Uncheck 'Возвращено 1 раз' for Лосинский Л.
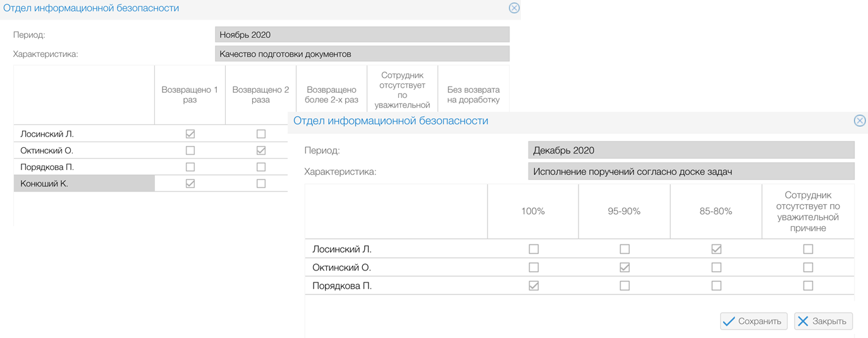The height and width of the screenshot is (338, 868). (190, 134)
